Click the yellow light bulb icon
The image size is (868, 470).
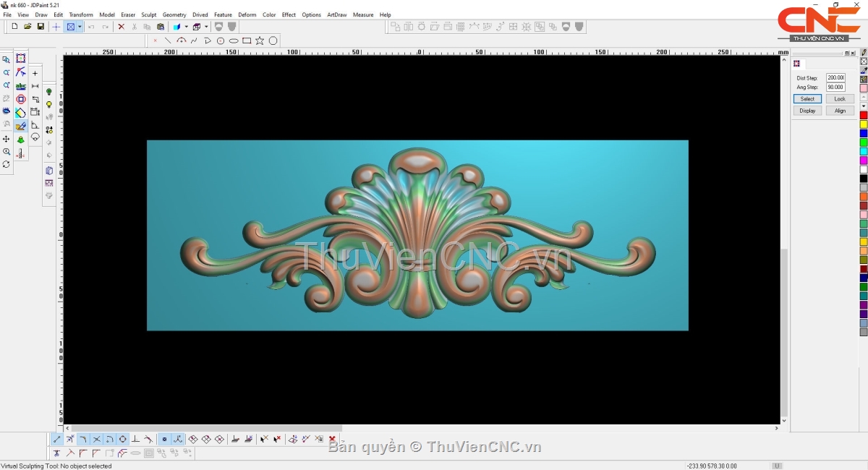coord(49,105)
